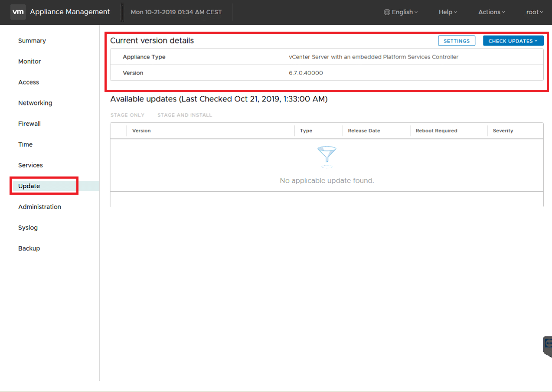Open the Administration page
The width and height of the screenshot is (552, 392).
pos(39,207)
